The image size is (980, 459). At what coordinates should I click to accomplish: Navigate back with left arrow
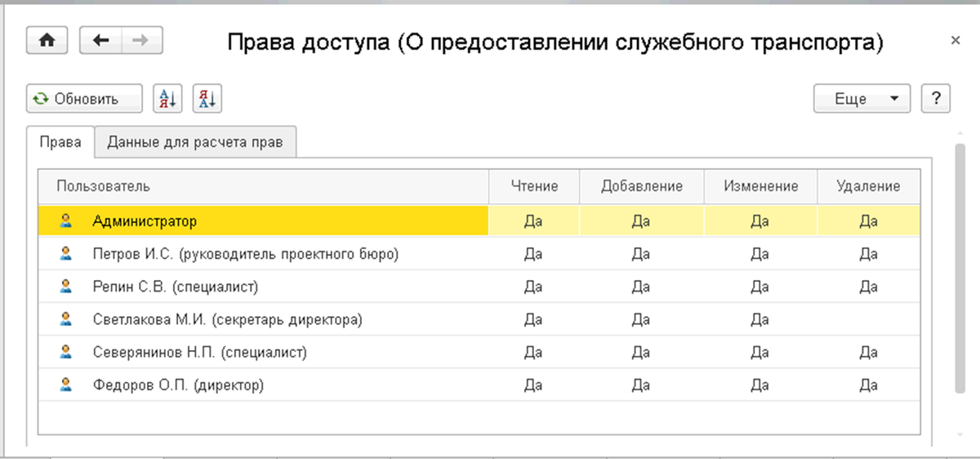100,41
